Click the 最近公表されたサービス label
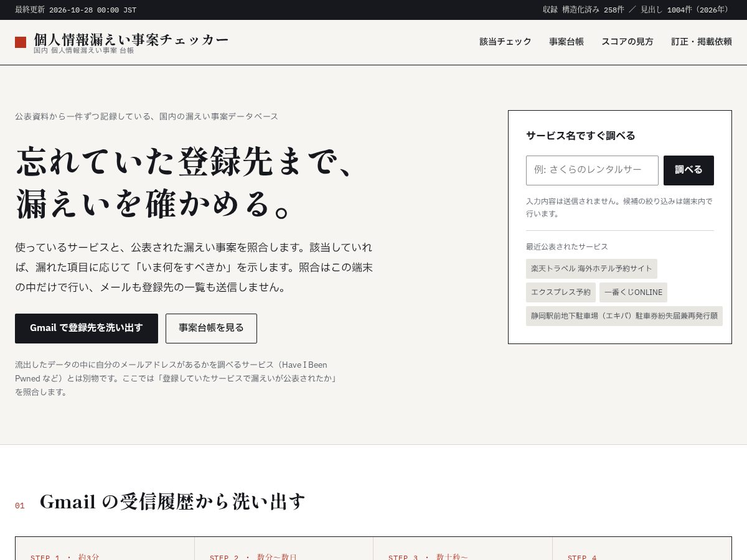Screen dimensions: 747x560 point(567,246)
